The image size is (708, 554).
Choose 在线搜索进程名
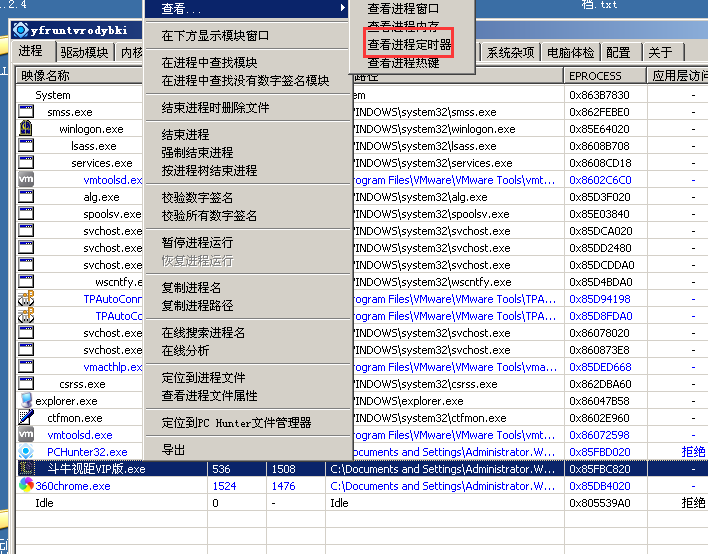(203, 333)
